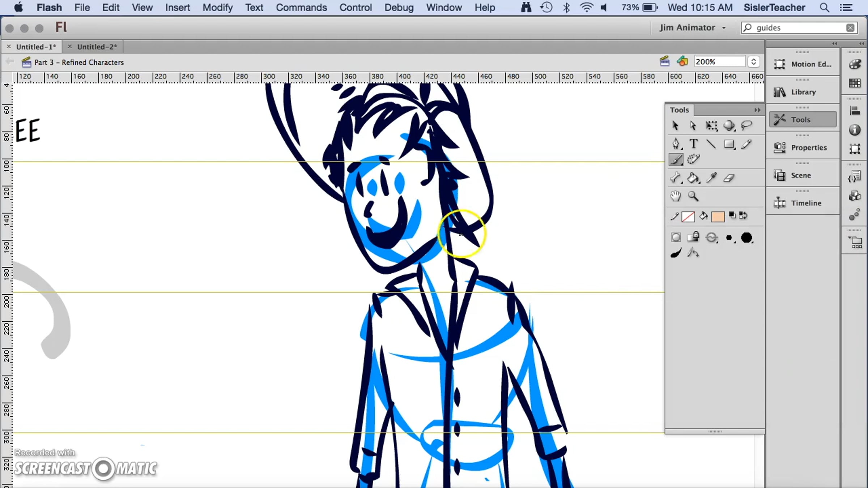Select the Pen tool

(676, 144)
